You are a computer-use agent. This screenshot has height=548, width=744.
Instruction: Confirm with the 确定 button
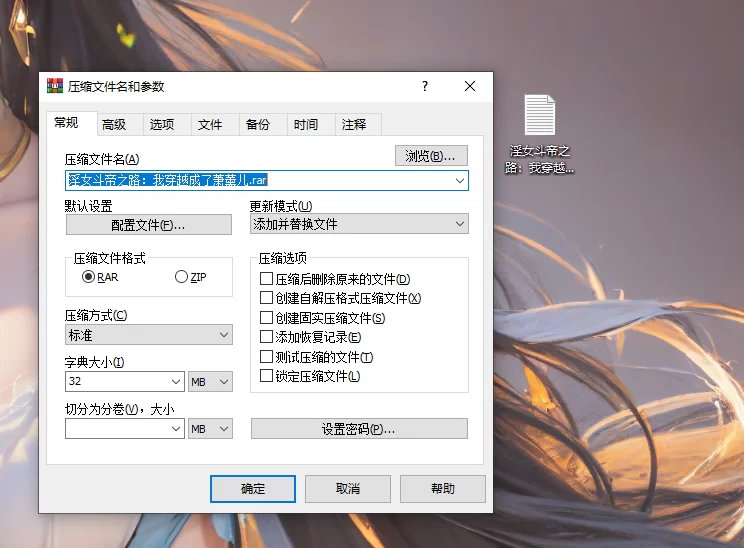pyautogui.click(x=253, y=489)
